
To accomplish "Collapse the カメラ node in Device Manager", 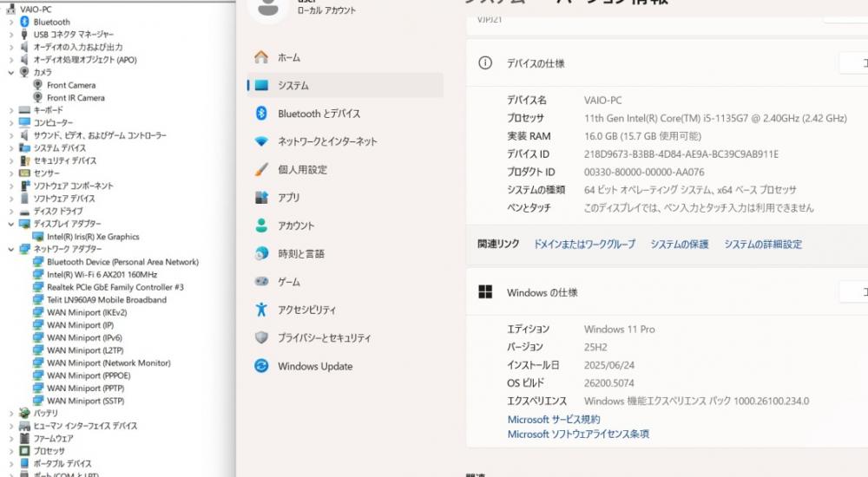I will pyautogui.click(x=11, y=73).
